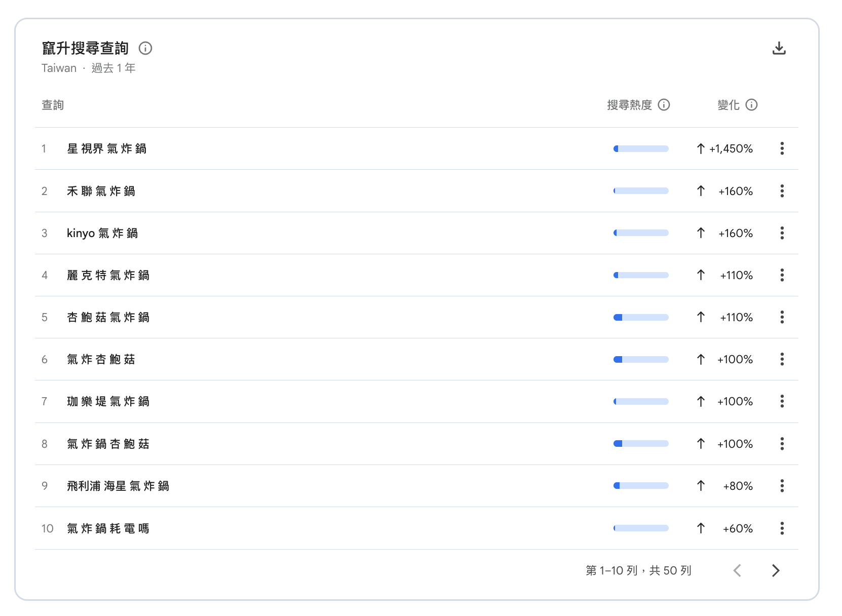Screen dimensions: 842x616
Task: Open the options menu for 麗克特氣炸鍋 row
Action: (782, 275)
